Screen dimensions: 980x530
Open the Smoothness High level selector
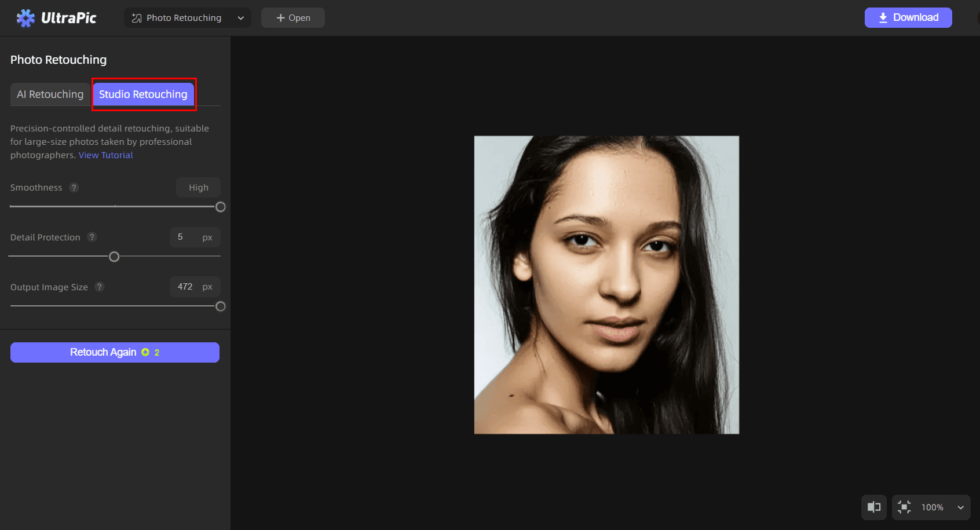tap(198, 188)
